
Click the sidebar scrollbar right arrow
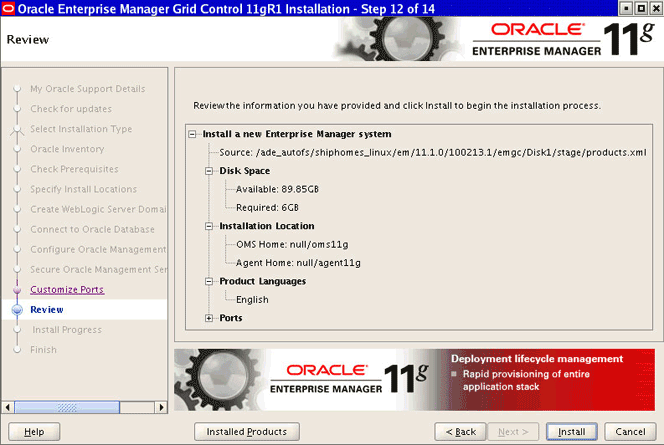161,407
